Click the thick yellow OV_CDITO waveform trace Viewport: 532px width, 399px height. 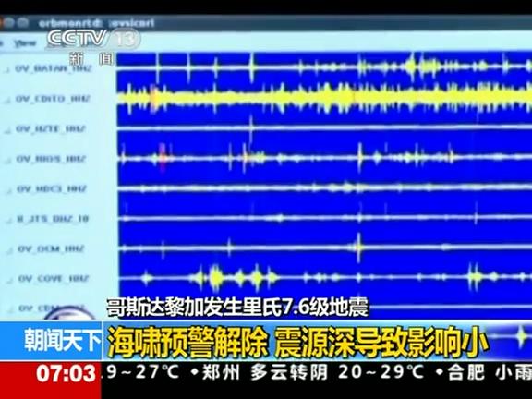click(325, 97)
